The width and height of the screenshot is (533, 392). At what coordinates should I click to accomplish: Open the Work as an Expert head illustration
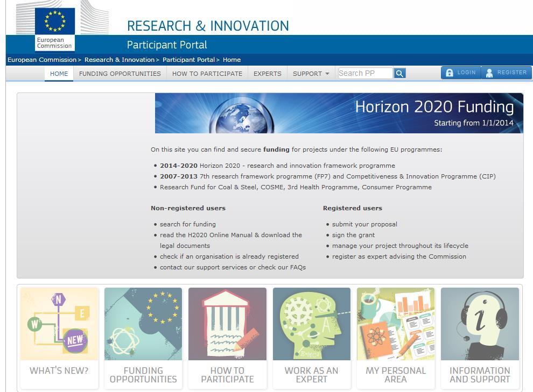311,324
